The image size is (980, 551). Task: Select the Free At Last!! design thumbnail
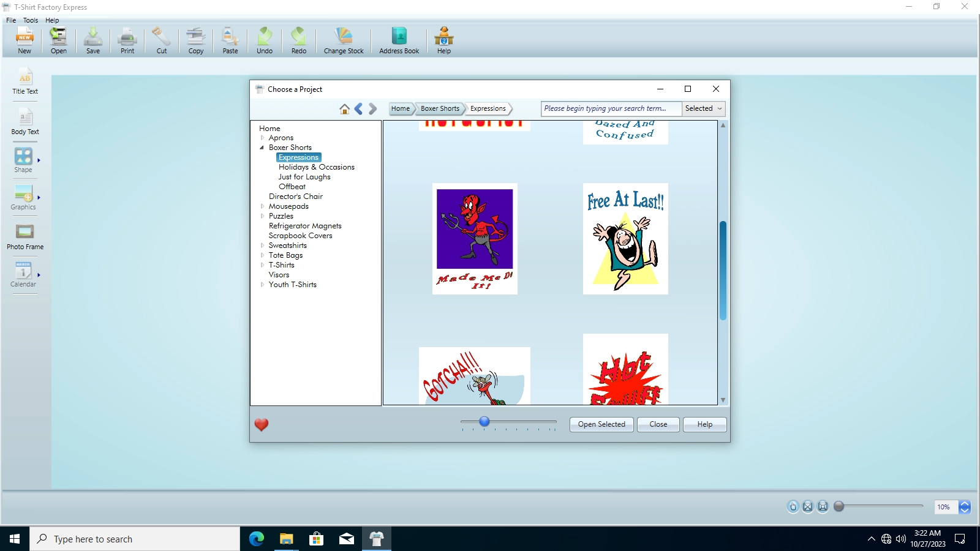click(625, 239)
